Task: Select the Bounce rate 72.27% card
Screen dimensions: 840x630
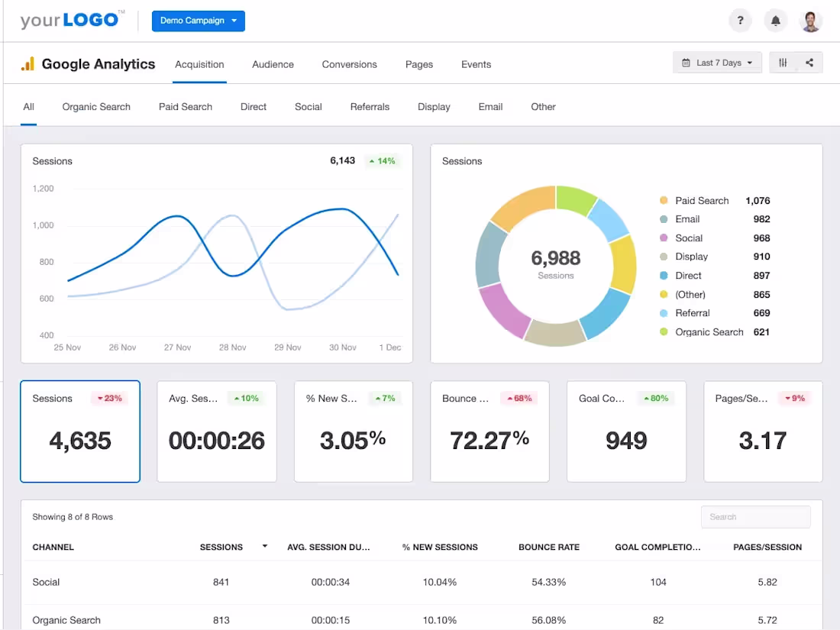Action: coord(489,431)
